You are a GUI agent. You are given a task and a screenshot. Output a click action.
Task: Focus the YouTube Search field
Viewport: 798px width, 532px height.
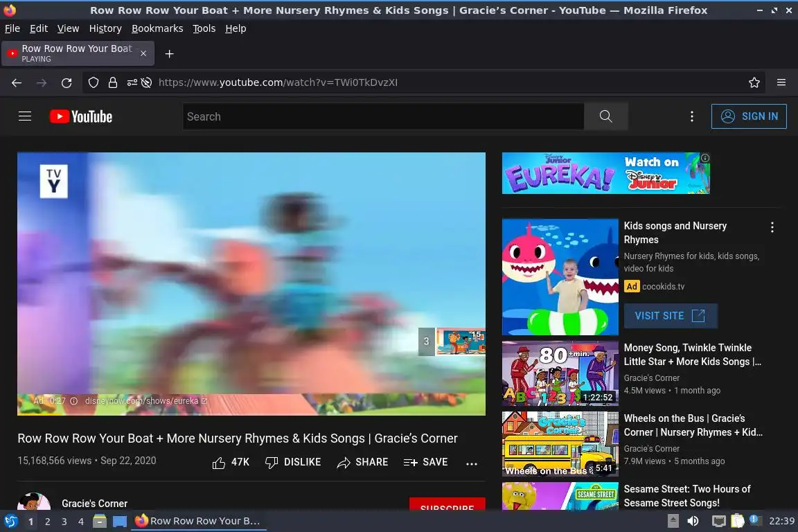[383, 116]
